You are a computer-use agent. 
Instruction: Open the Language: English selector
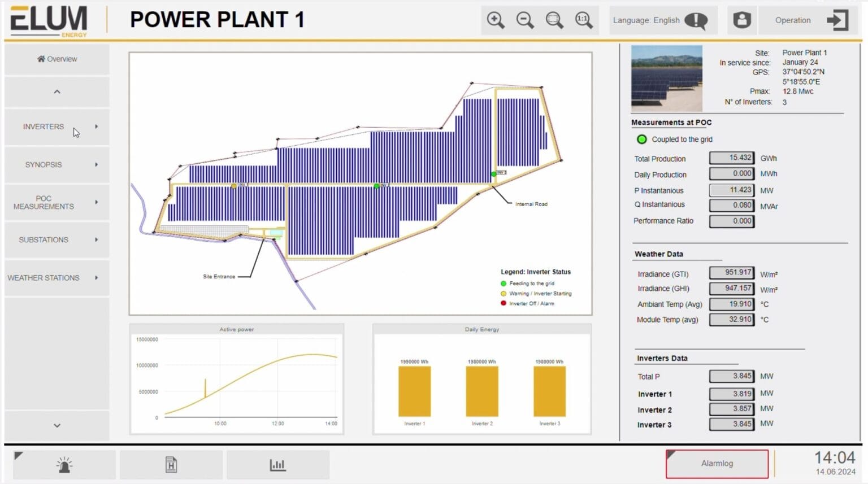tap(646, 20)
